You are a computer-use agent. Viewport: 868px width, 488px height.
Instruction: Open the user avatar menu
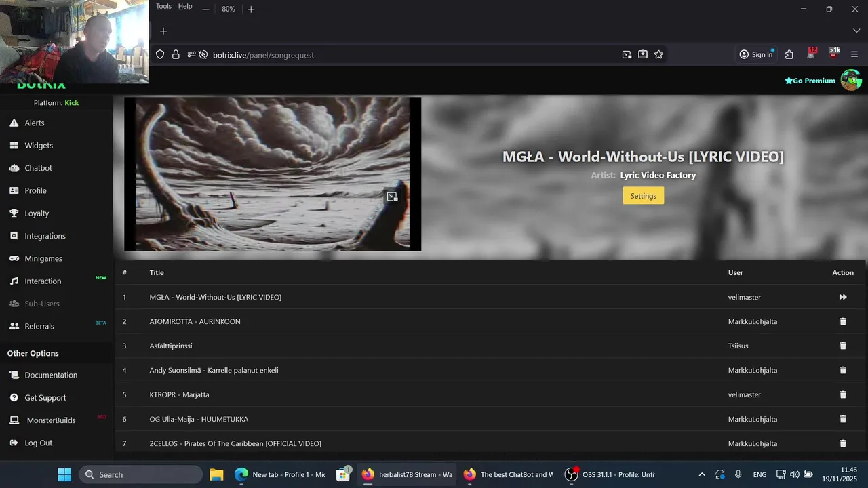pos(851,80)
